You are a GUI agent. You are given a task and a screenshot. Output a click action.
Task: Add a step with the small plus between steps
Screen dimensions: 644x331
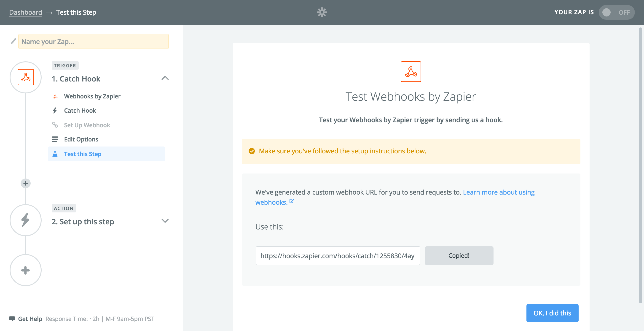click(x=26, y=183)
